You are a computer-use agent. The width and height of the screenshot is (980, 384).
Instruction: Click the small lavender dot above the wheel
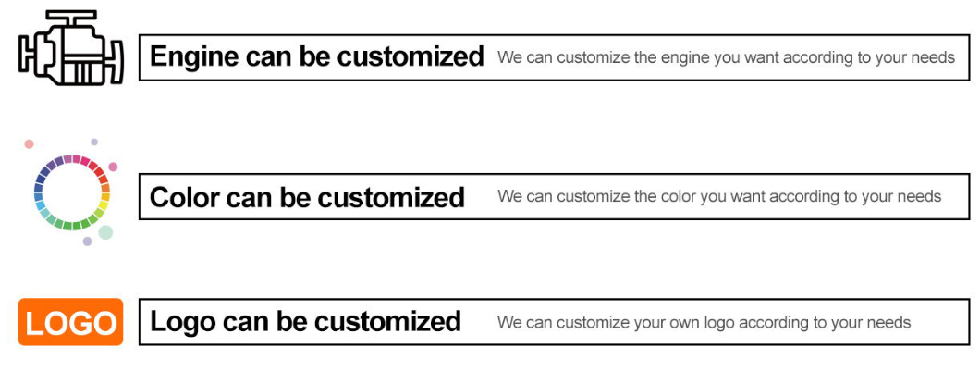[94, 142]
